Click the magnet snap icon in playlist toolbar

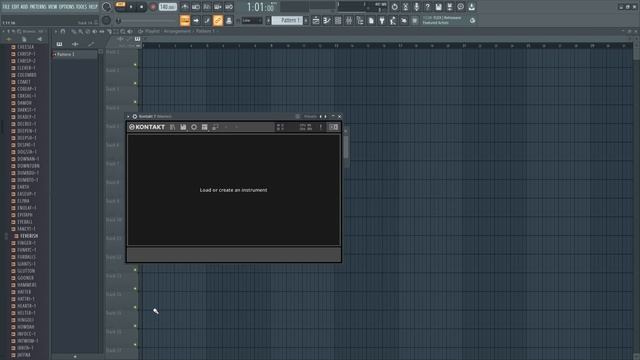[63, 31]
